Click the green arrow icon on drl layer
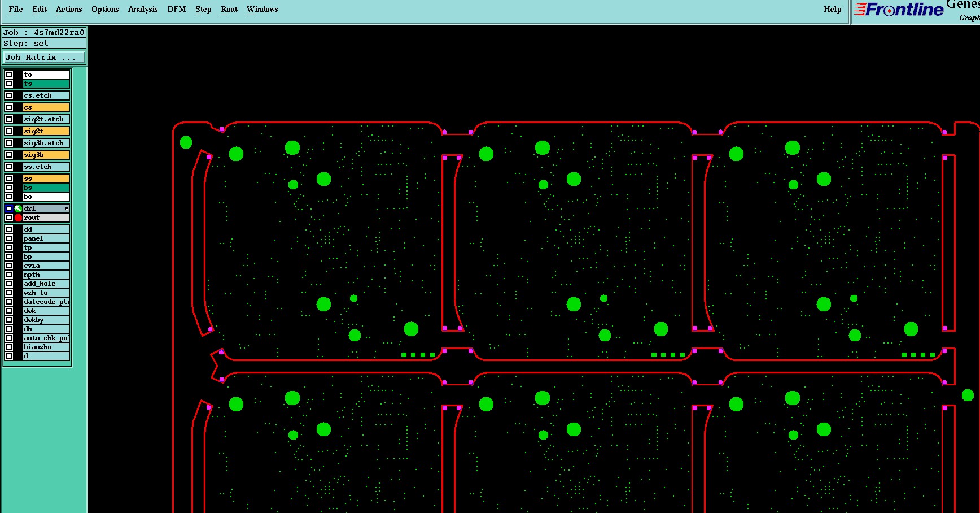 click(x=18, y=208)
